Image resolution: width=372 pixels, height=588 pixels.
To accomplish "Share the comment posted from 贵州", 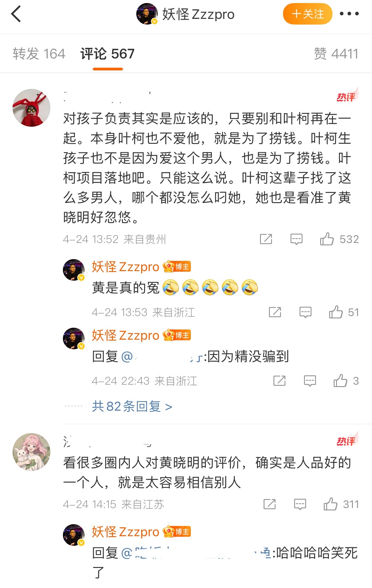I will 266,239.
